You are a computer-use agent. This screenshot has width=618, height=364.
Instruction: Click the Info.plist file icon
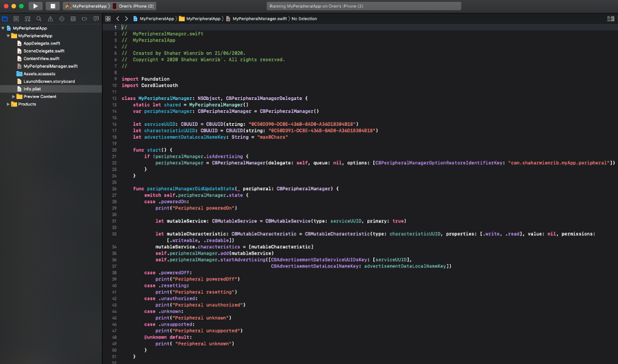(x=19, y=89)
